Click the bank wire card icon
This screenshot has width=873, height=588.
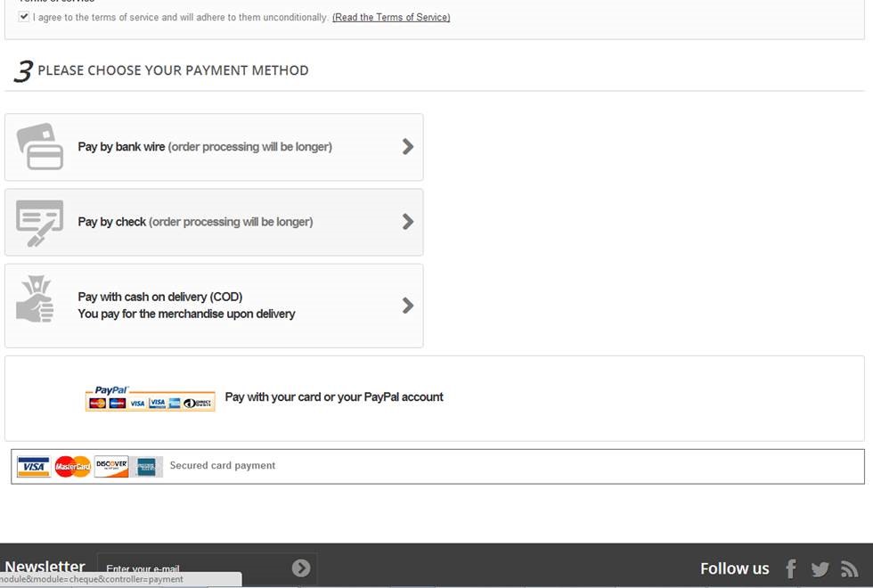pos(40,147)
